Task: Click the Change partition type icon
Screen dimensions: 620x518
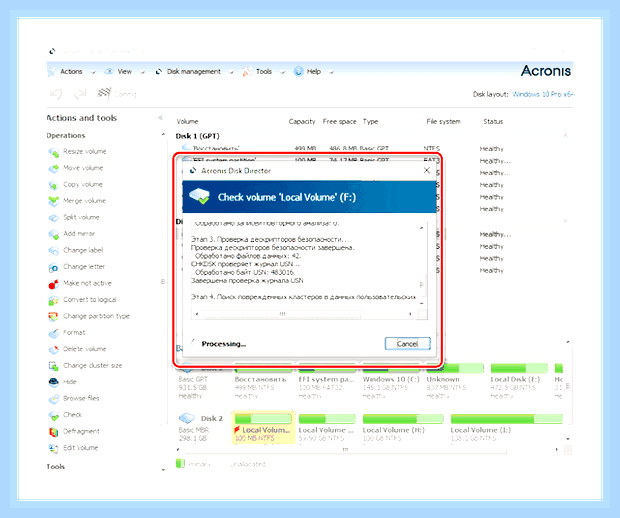Action: pyautogui.click(x=54, y=317)
